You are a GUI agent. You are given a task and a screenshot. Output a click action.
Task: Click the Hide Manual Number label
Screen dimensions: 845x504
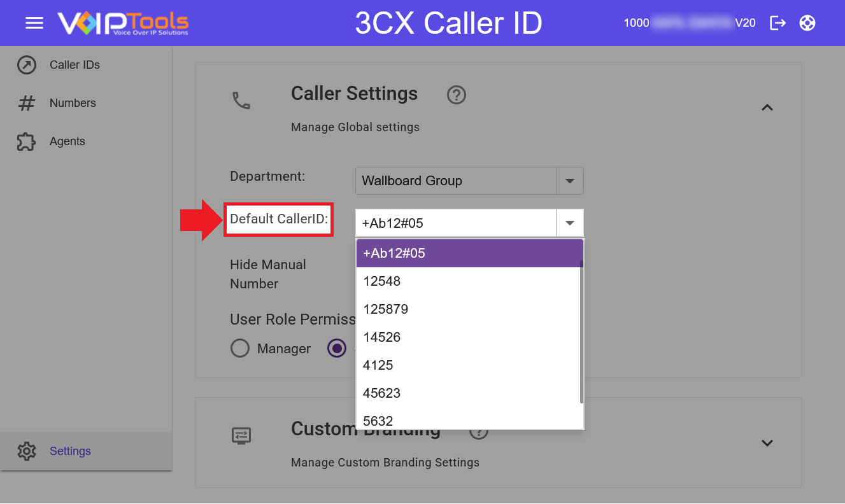coord(268,274)
